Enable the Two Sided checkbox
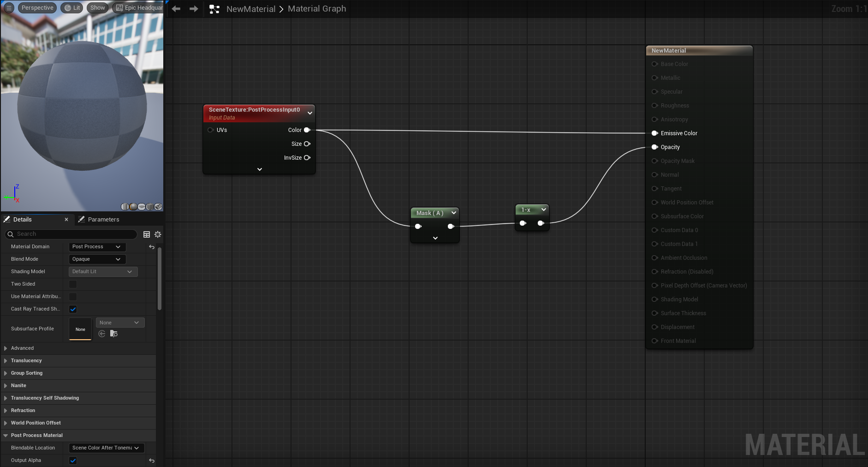This screenshot has height=467, width=868. [x=73, y=284]
